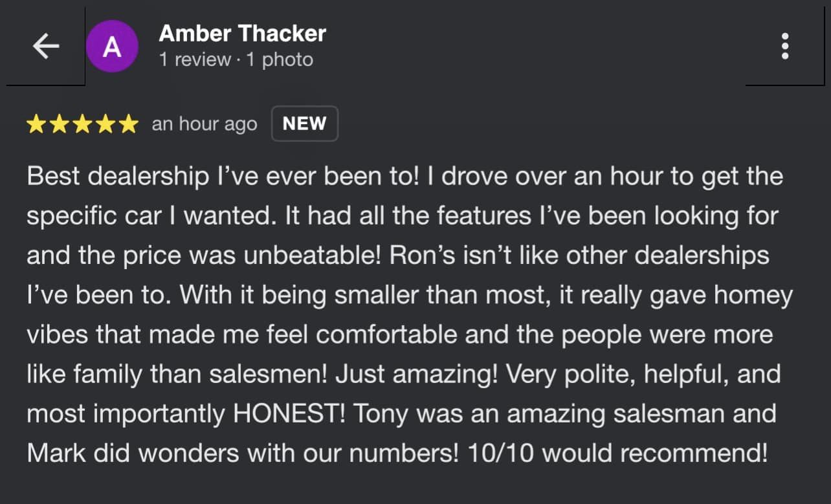Click the word "HONEST" in the review
The image size is (831, 504).
click(x=289, y=413)
